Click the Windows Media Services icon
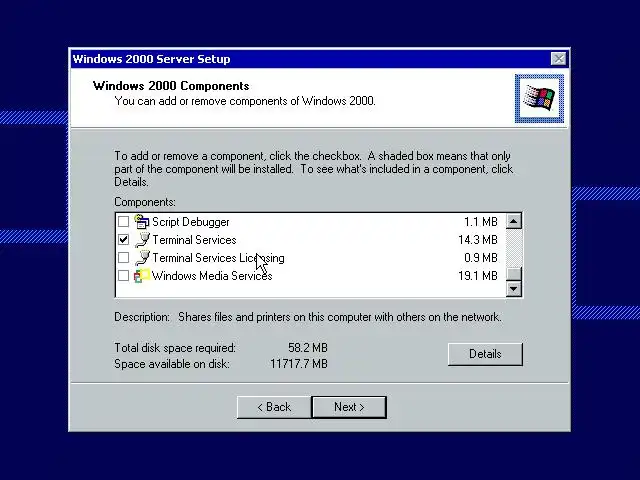 tap(142, 276)
